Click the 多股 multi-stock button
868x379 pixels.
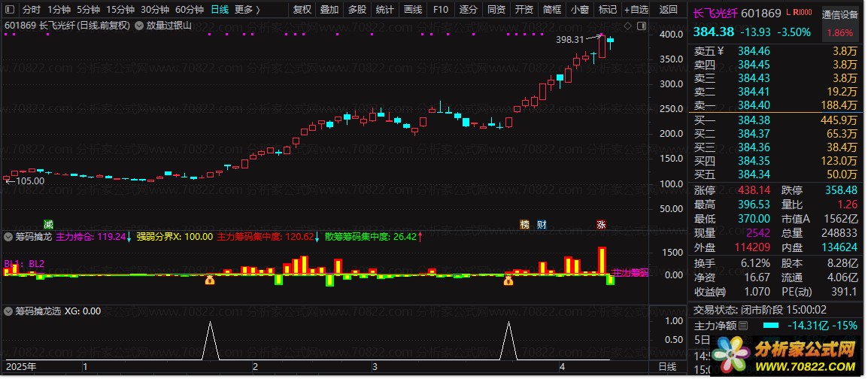[357, 10]
